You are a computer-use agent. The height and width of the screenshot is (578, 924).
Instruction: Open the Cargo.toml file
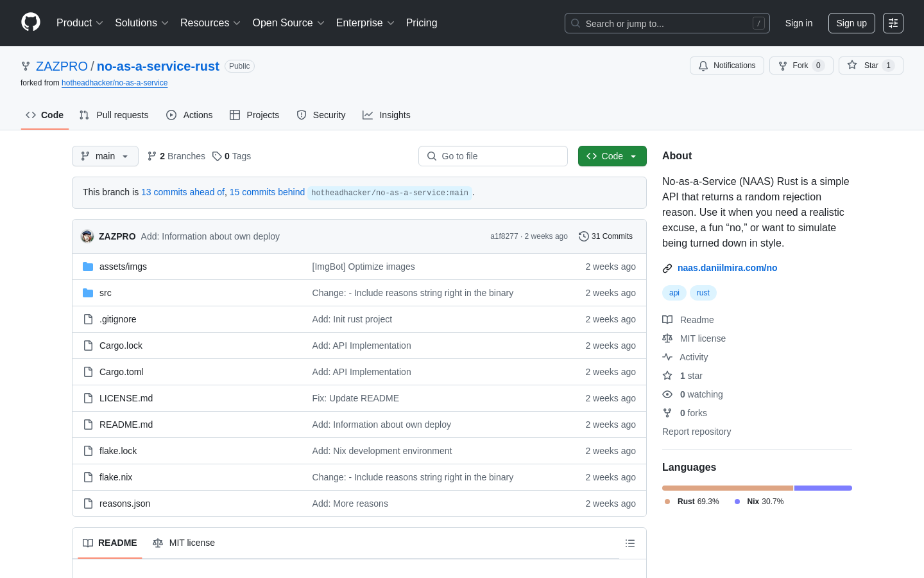[121, 372]
